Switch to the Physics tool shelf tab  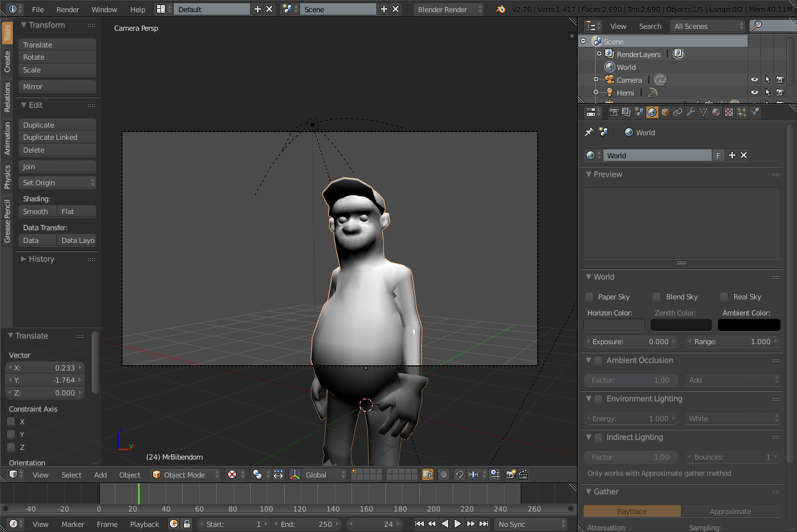click(x=7, y=176)
